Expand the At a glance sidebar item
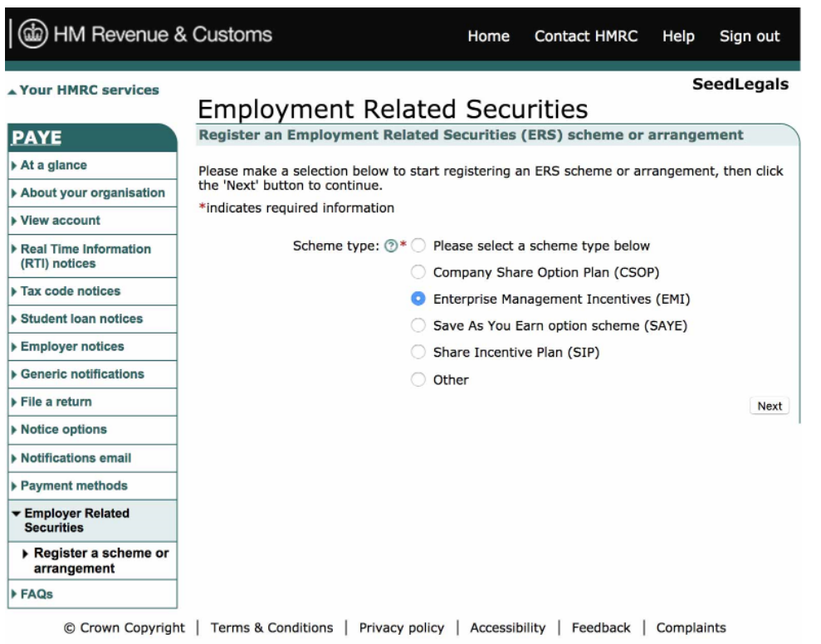821x644 pixels. [53, 165]
